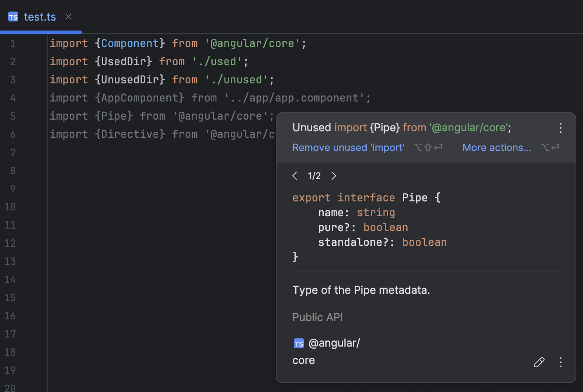Click the boolean type in the Pipe interface preview
This screenshot has height=392, width=583.
tap(385, 227)
